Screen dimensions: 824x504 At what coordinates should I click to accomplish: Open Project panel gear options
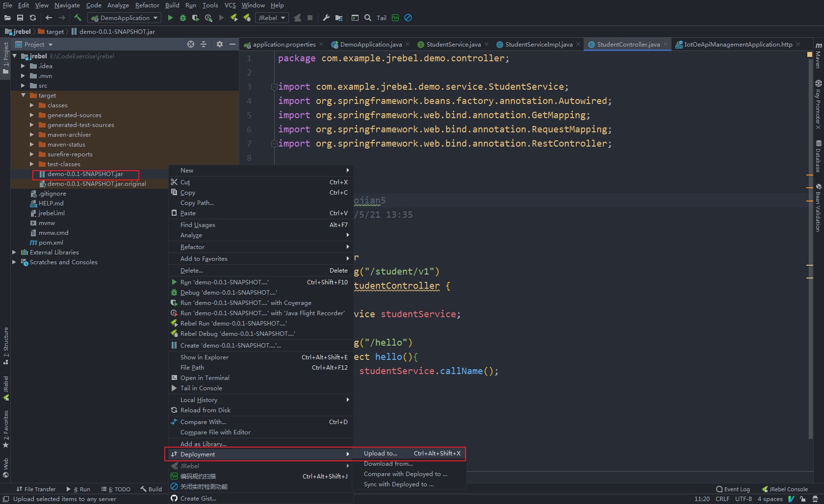pos(220,44)
